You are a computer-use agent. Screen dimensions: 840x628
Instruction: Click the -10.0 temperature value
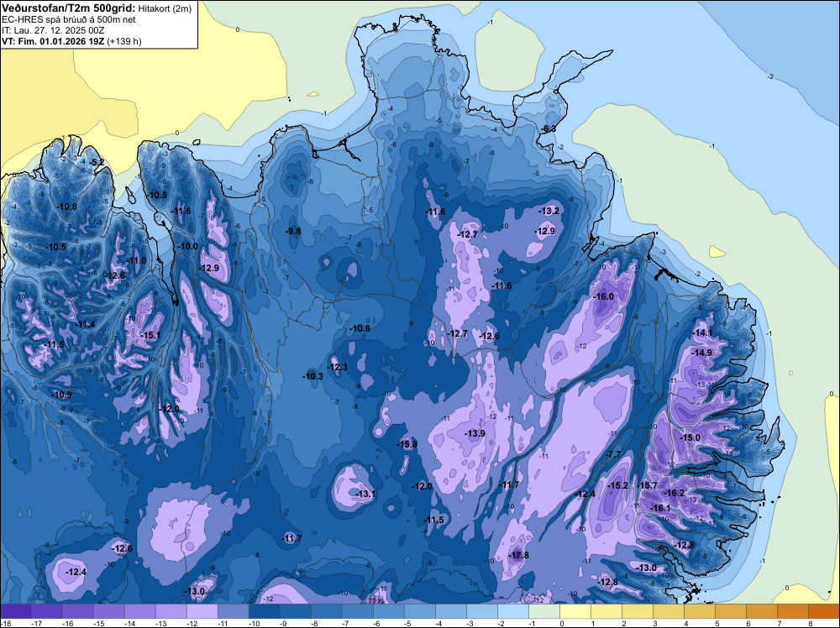click(187, 246)
